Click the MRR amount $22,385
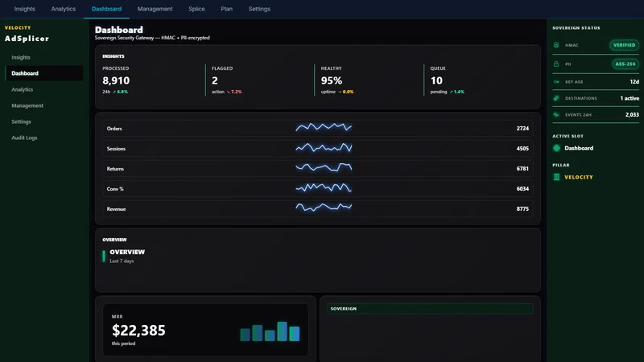 coord(138,331)
